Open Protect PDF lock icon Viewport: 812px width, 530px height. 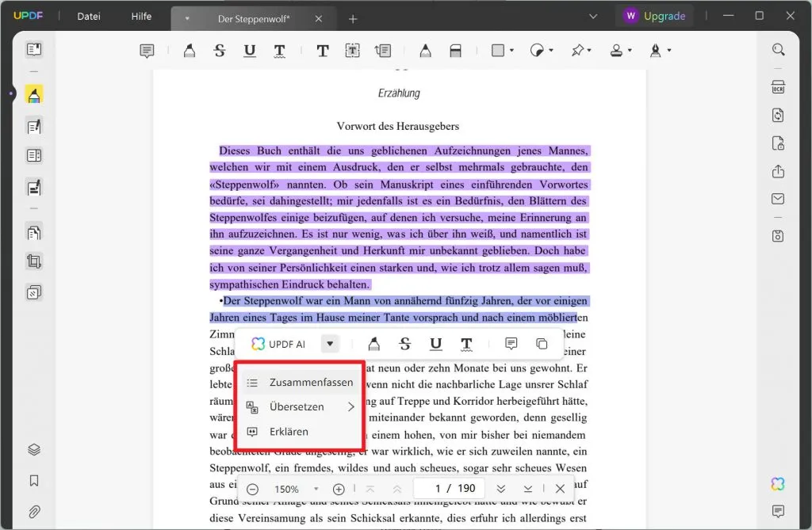[x=779, y=143]
